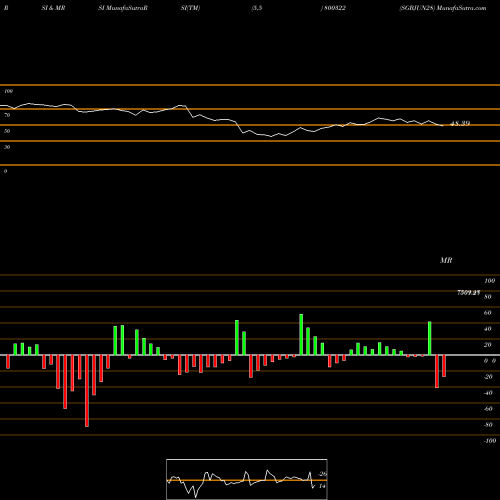Click the MR label above the histogram
Screen dimensions: 500x500
446,260
